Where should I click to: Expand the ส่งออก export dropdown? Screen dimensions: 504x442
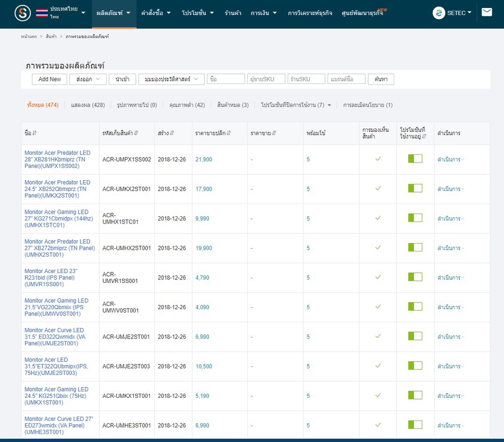88,79
